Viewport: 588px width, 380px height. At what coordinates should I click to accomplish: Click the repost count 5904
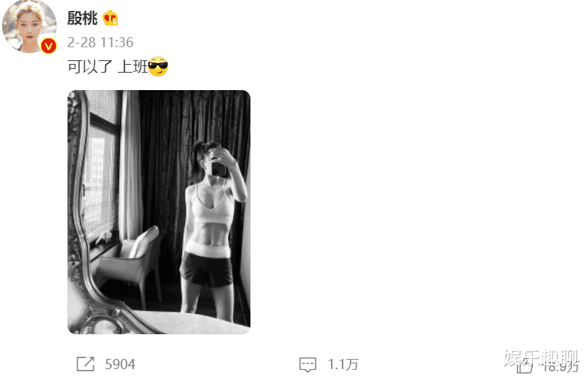(x=120, y=364)
